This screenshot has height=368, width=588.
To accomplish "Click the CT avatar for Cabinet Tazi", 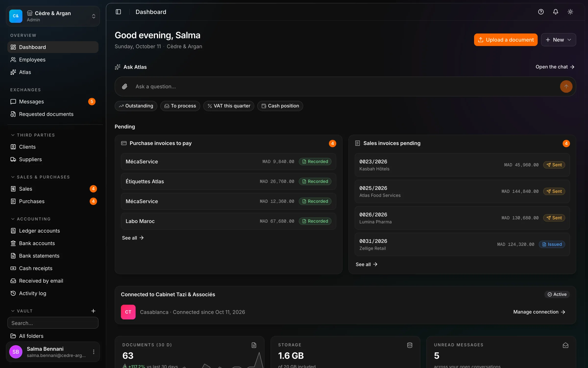I will (128, 312).
